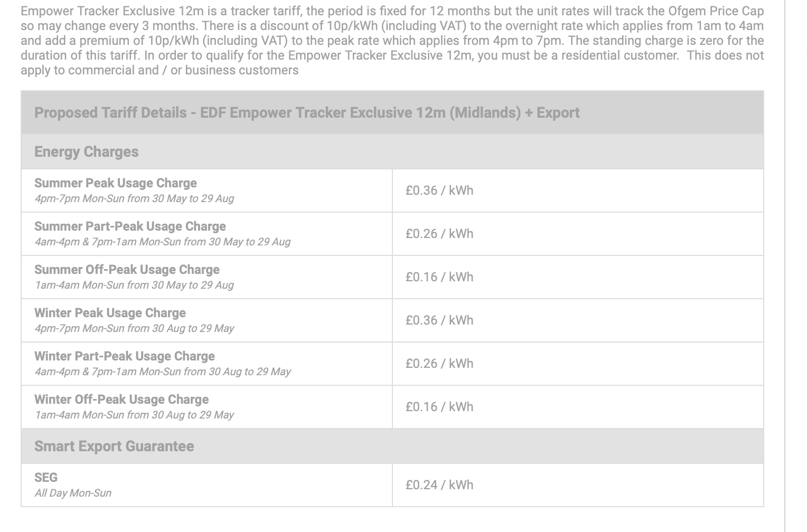807x532 pixels.
Task: Select the SEG row label
Action: point(46,478)
